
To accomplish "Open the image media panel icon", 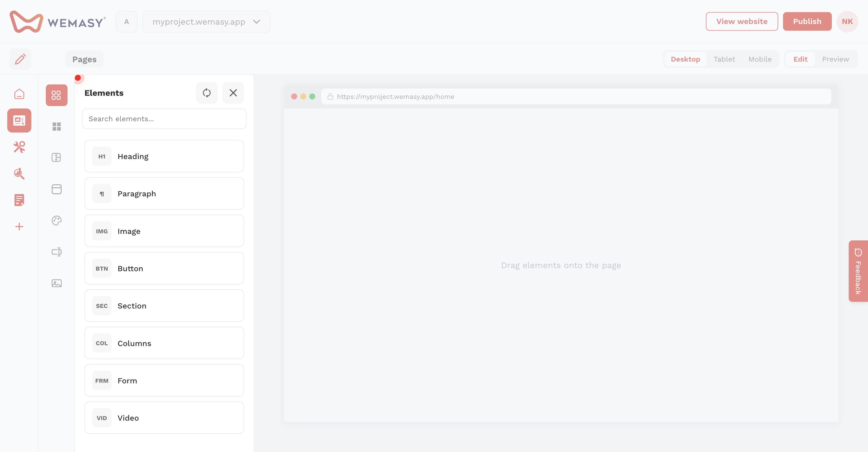I will (57, 283).
